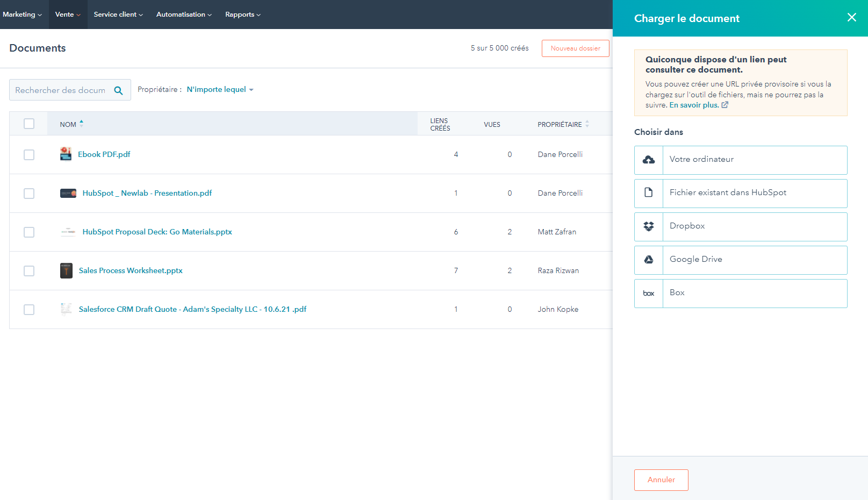Select the Box upload source icon
Image resolution: width=868 pixels, height=500 pixels.
649,293
